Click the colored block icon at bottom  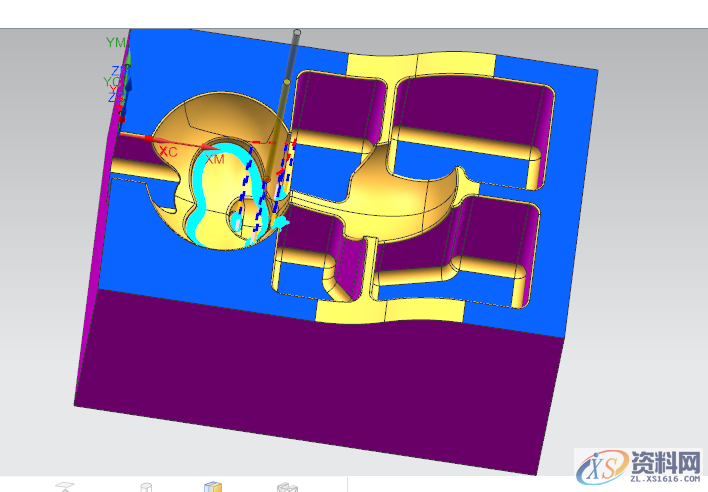(212, 486)
